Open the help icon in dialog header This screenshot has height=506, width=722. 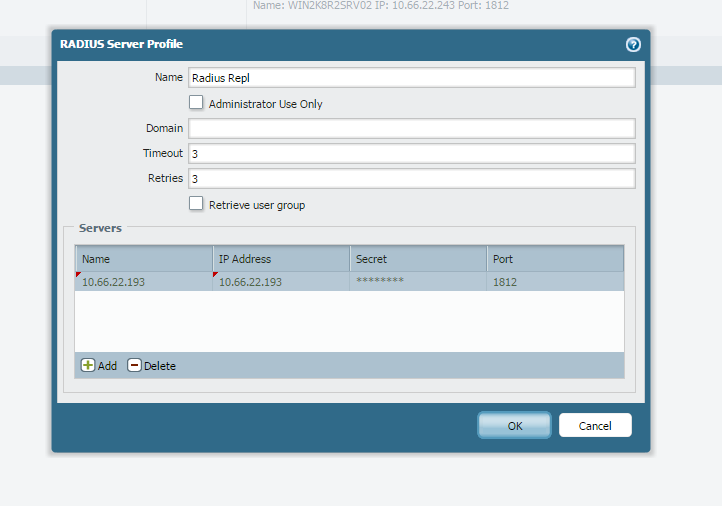click(x=633, y=44)
